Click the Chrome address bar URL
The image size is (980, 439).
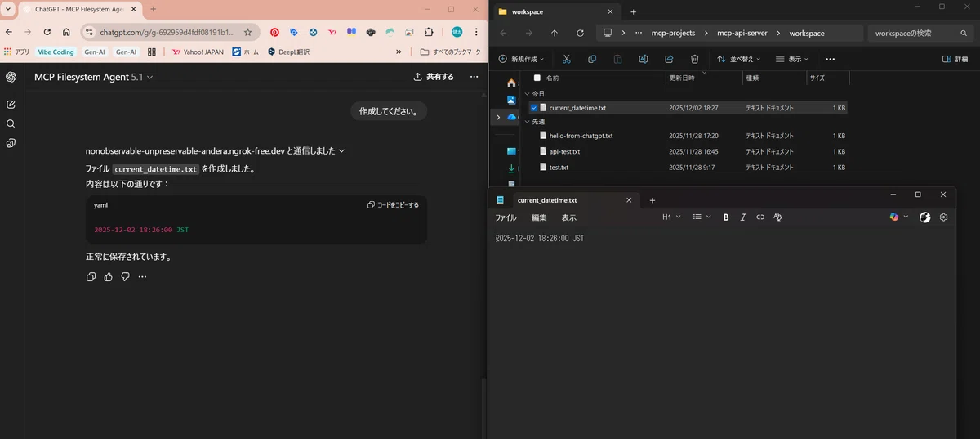[x=167, y=32]
